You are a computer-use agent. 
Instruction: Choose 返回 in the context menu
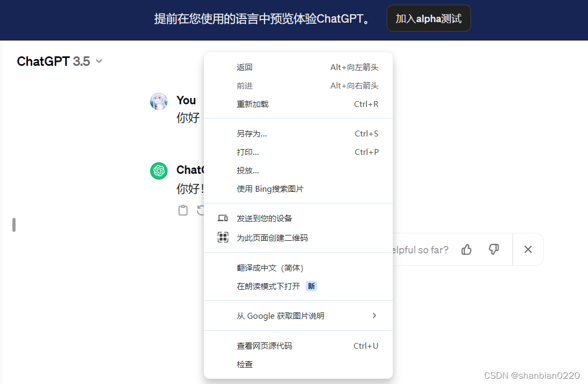pyautogui.click(x=298, y=67)
